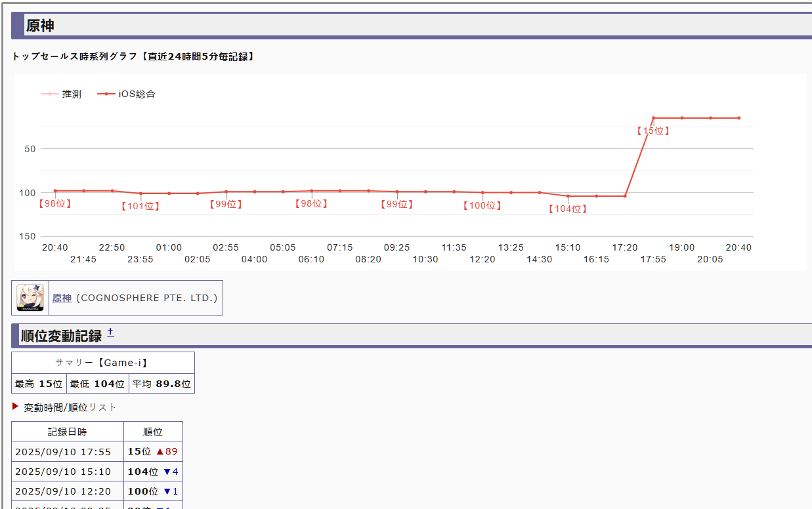Select the 【98位】 label near 06:10

coord(311,203)
